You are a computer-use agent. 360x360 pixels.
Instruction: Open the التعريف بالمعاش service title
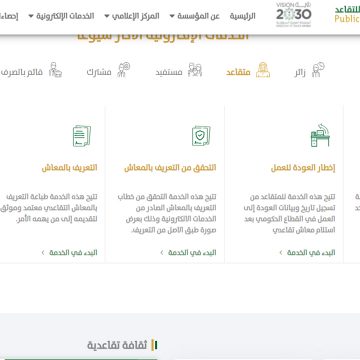click(x=70, y=168)
